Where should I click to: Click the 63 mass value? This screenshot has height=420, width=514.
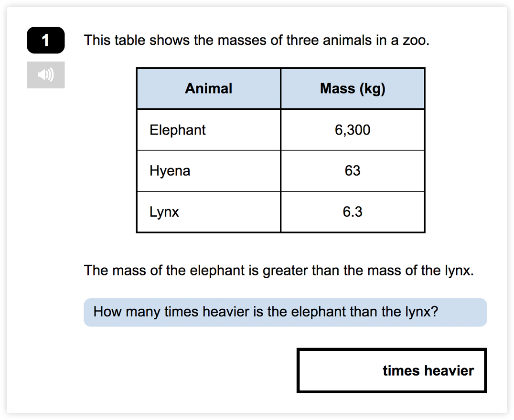coord(353,171)
